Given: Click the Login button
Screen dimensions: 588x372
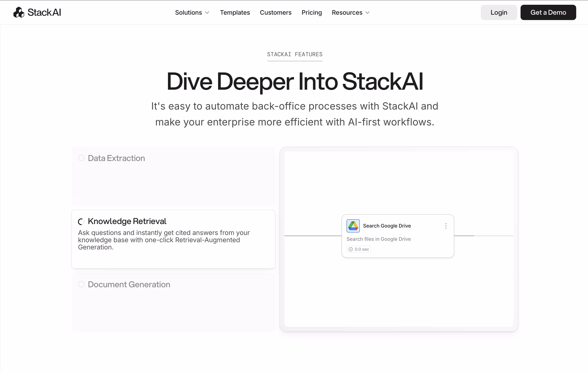Looking at the screenshot, I should (x=499, y=12).
